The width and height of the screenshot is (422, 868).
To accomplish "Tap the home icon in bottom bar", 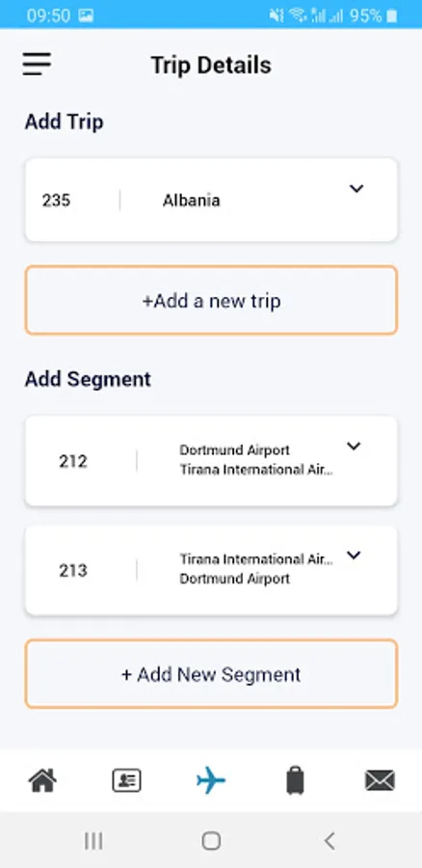I will pyautogui.click(x=42, y=780).
